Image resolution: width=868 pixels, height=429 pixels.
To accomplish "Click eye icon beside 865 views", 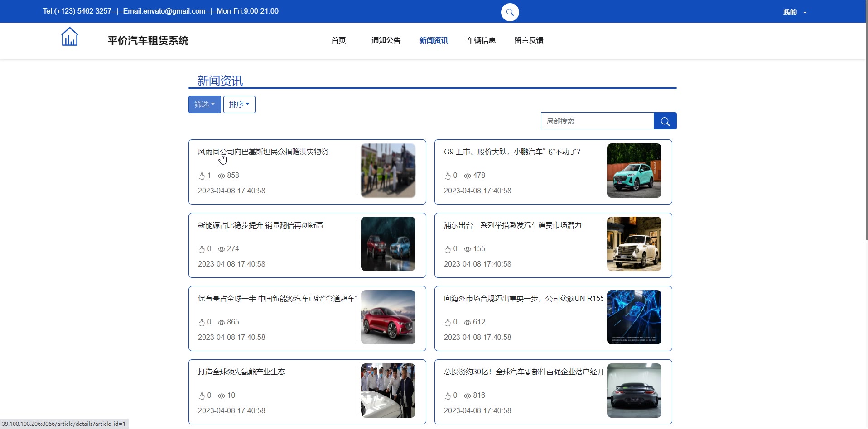I will (222, 322).
